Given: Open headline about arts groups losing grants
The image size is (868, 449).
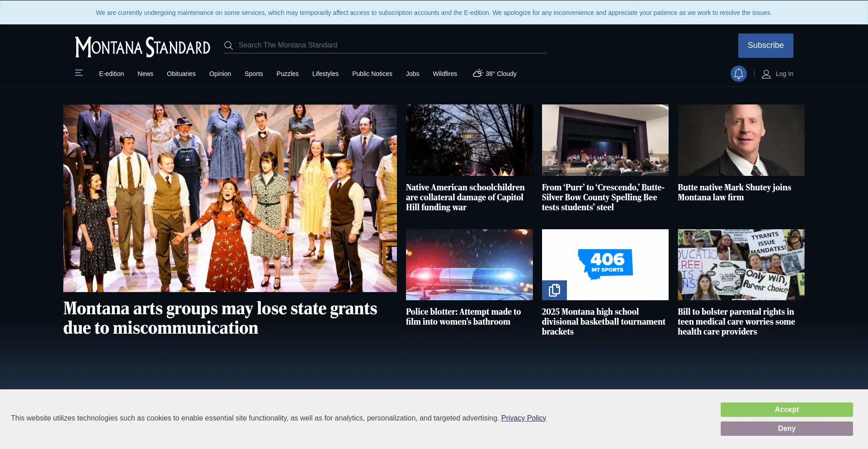Looking at the screenshot, I should pos(220,318).
